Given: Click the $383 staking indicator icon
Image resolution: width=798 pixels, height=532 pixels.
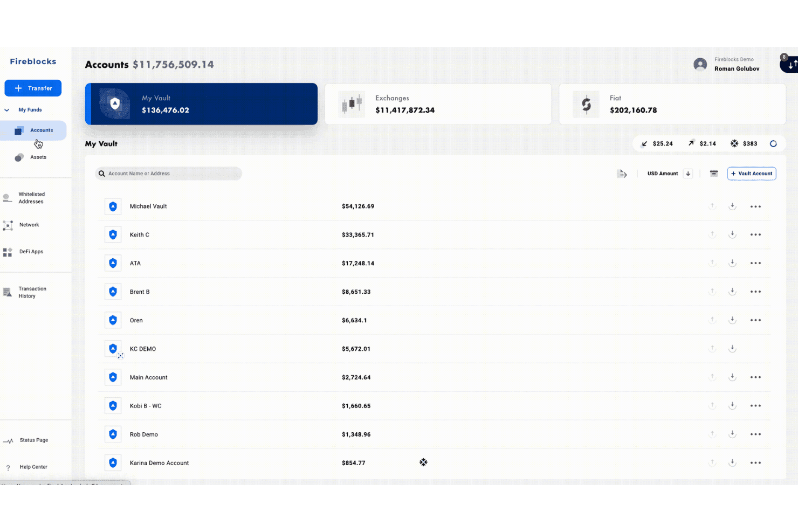Looking at the screenshot, I should [x=734, y=143].
